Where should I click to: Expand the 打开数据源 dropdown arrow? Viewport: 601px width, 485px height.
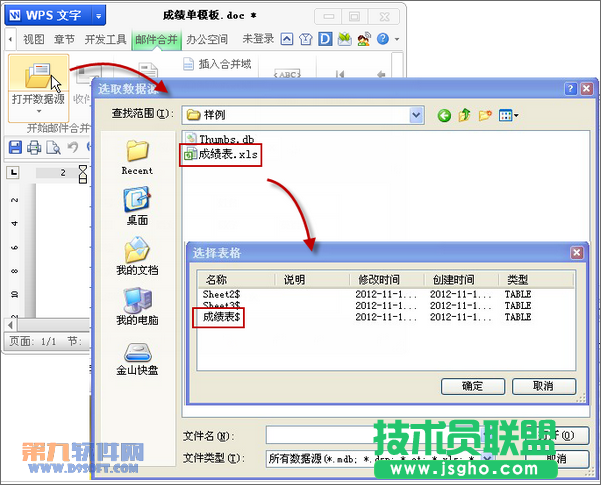(39, 112)
